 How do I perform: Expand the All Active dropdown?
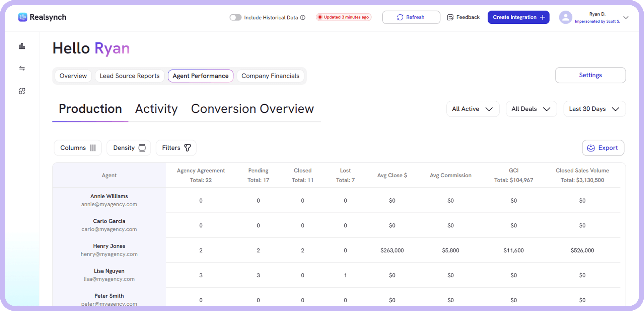(x=473, y=109)
